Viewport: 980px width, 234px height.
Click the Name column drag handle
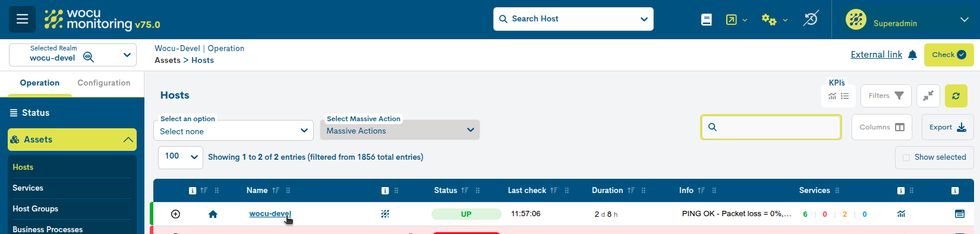(288, 191)
